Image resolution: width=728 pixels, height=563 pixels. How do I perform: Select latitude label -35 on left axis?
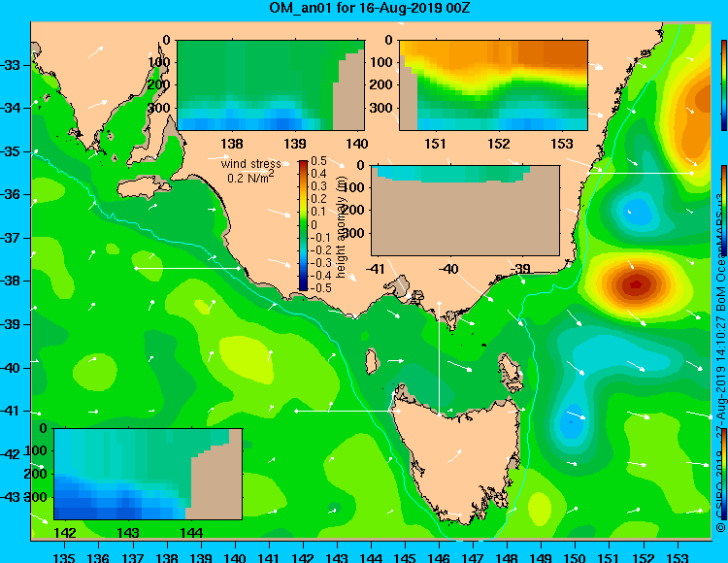(11, 151)
